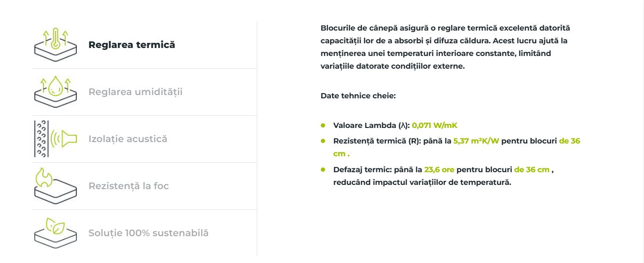Click the highlighted 23,6 ore text
This screenshot has height=263, width=644.
click(440, 169)
